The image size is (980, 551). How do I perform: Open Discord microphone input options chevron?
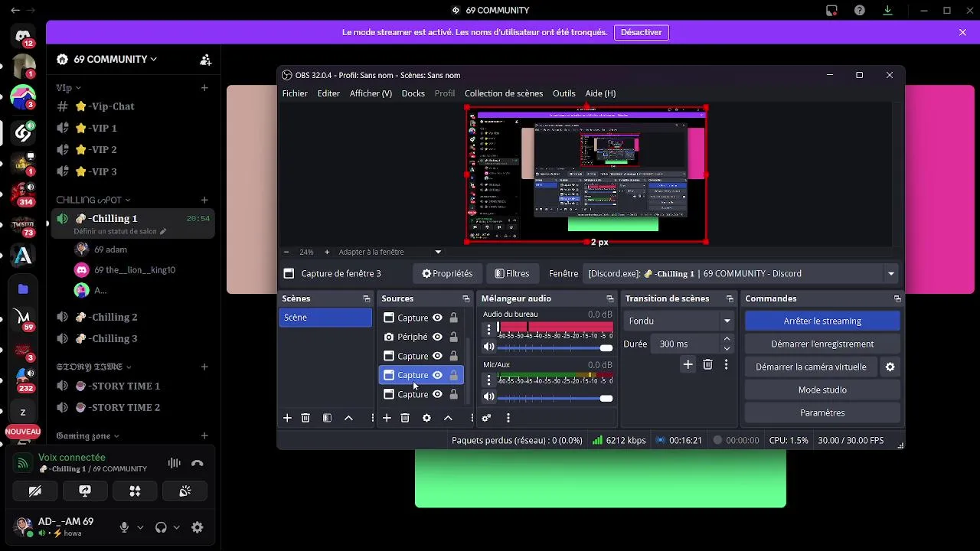point(140,527)
